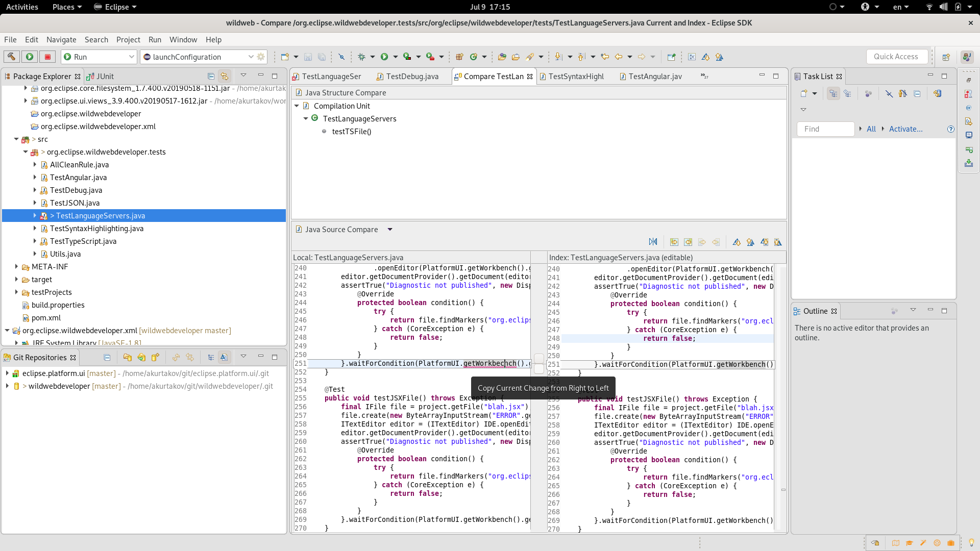This screenshot has width=980, height=551.
Task: Collapse All in Package Explorer
Action: click(x=211, y=76)
